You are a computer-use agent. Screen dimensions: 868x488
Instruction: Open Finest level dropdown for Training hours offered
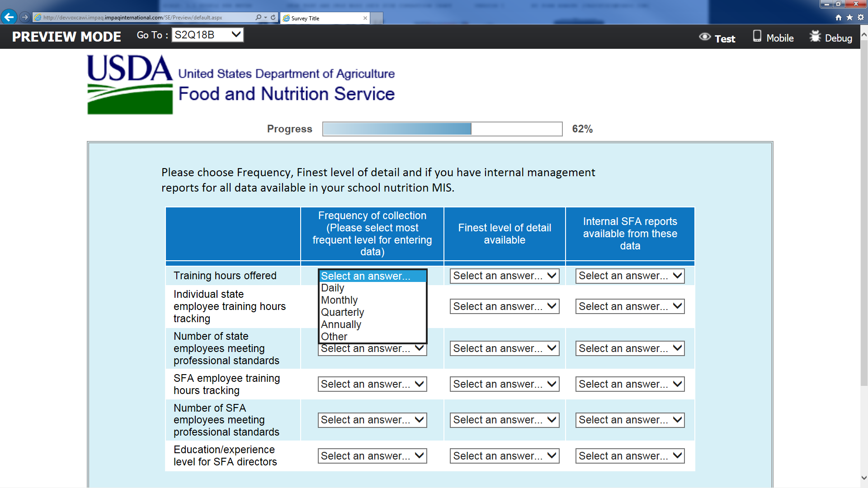click(504, 276)
